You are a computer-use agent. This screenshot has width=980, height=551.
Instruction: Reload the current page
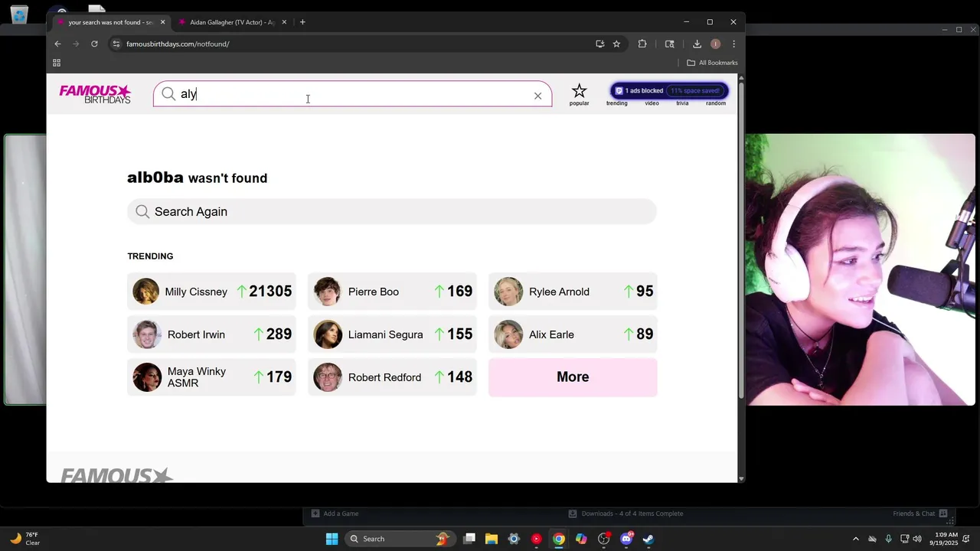point(94,44)
